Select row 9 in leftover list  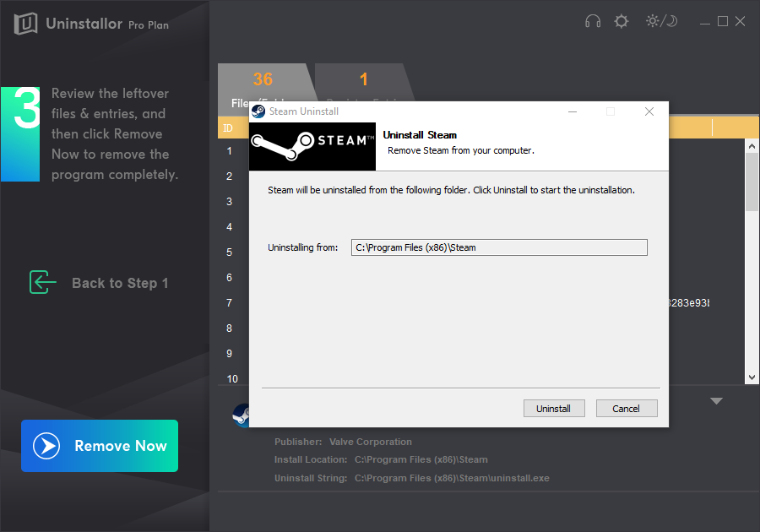[x=229, y=354]
